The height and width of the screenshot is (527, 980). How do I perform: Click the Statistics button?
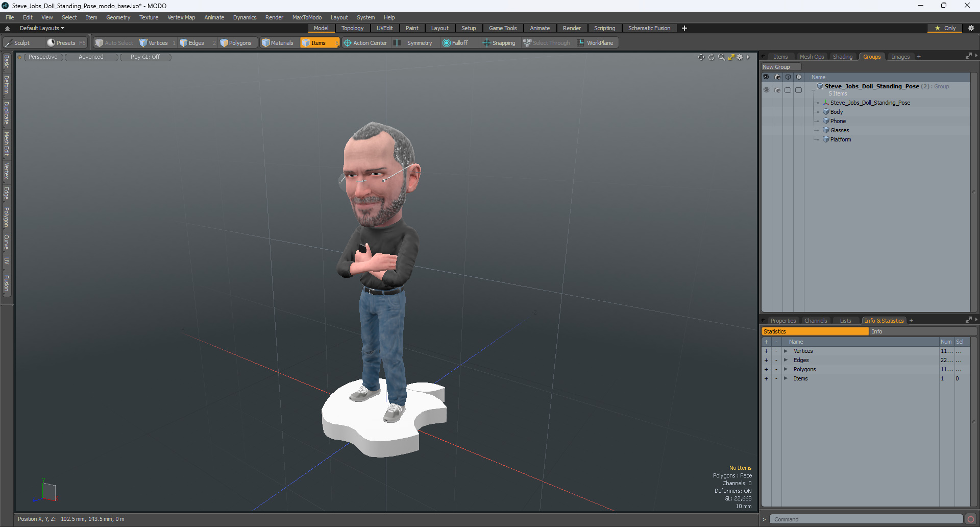coord(815,331)
